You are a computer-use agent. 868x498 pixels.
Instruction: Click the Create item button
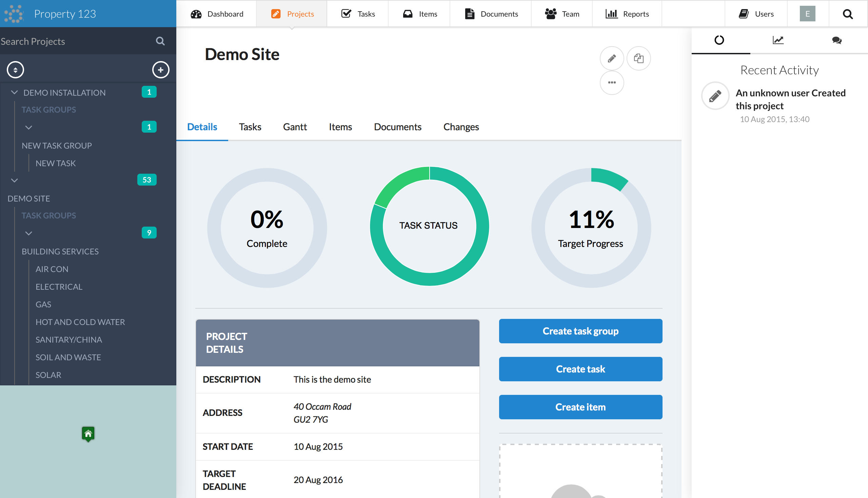[x=580, y=407]
